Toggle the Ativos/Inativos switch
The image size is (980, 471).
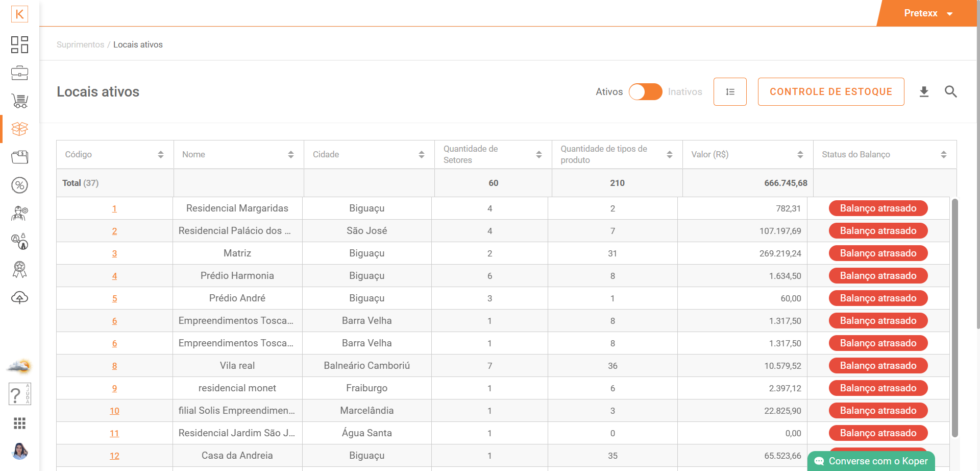click(645, 92)
